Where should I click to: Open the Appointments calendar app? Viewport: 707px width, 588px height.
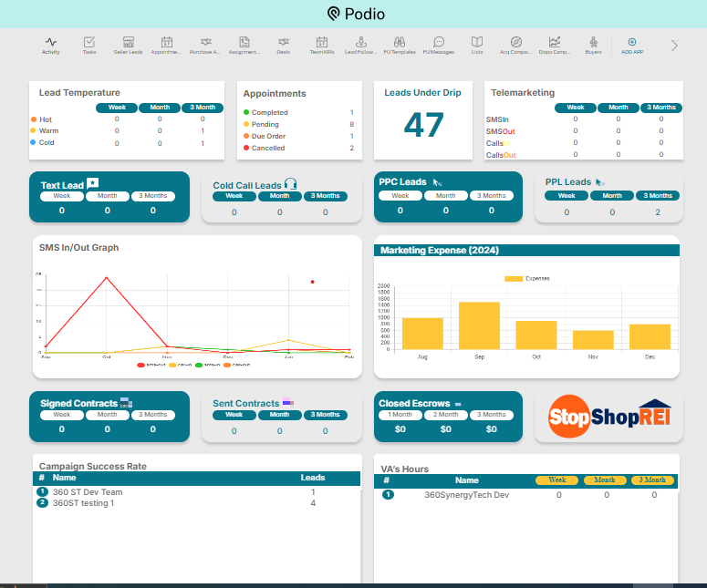(167, 45)
